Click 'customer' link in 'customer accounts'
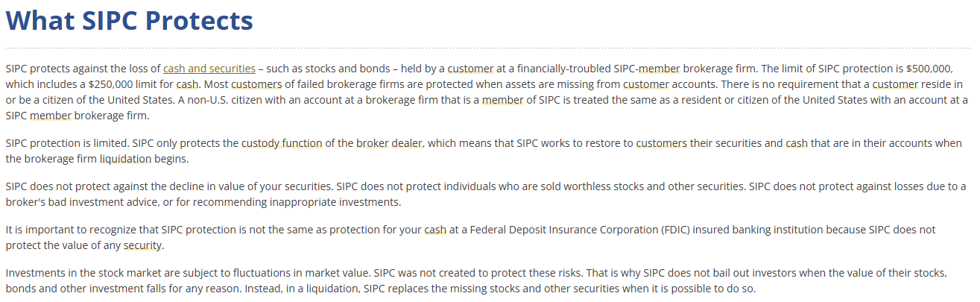The height and width of the screenshot is (302, 980). (646, 84)
